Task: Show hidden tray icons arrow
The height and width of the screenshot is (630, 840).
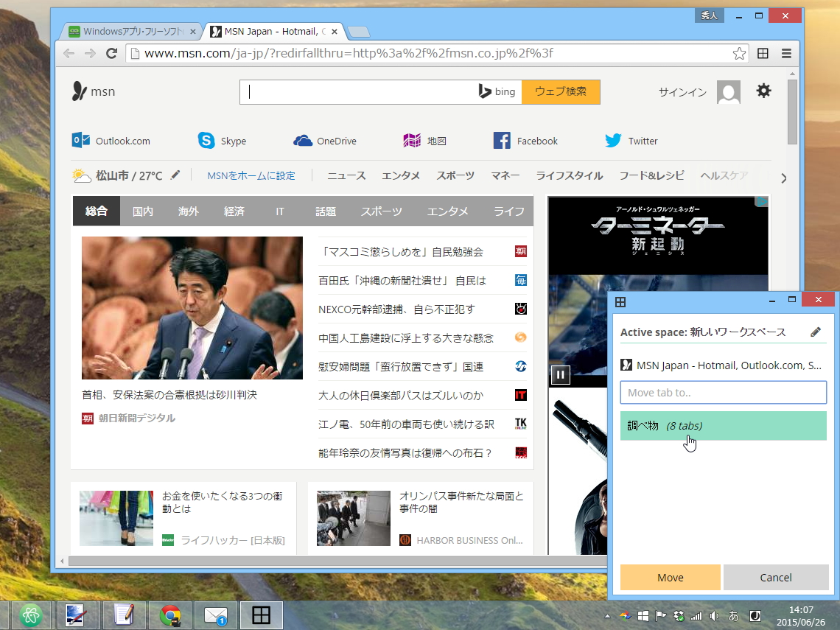Action: coord(607,616)
